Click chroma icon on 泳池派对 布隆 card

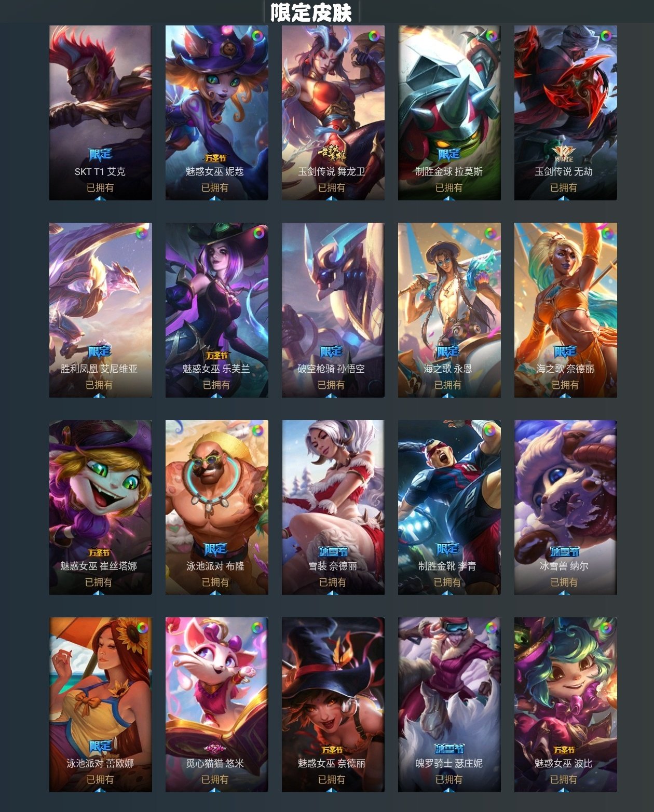257,430
